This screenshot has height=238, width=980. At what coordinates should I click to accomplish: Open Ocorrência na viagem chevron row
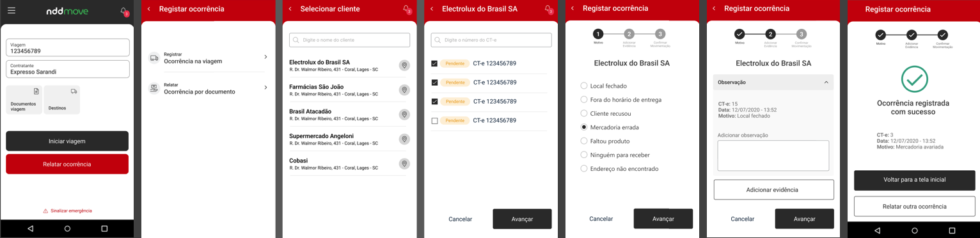(207, 58)
